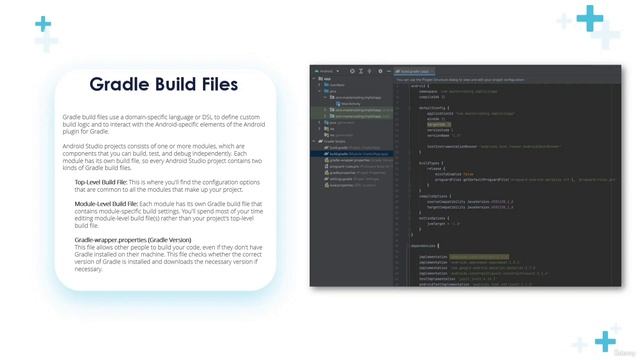Click the 'buildTypes {' line in editor
This screenshot has width=640, height=360.
(431, 163)
